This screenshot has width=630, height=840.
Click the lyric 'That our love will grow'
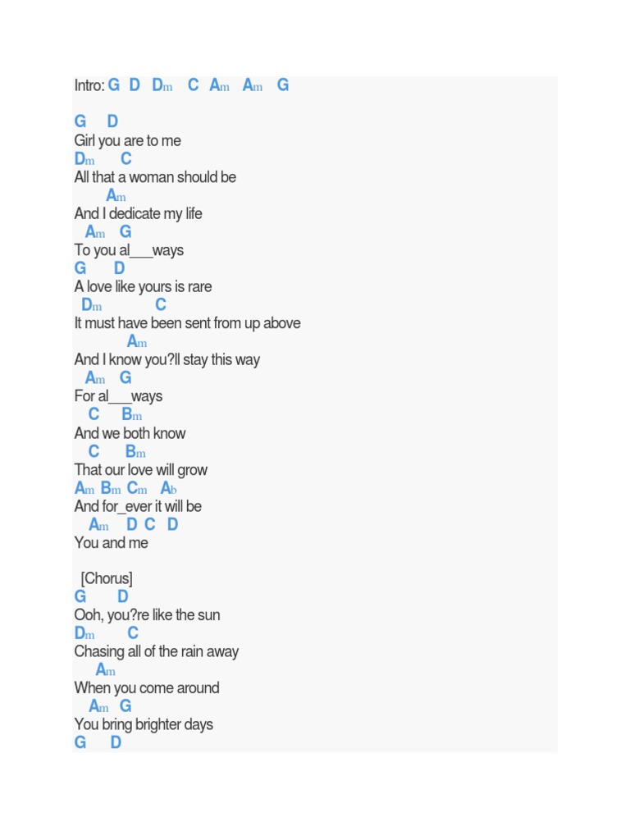[x=140, y=470]
